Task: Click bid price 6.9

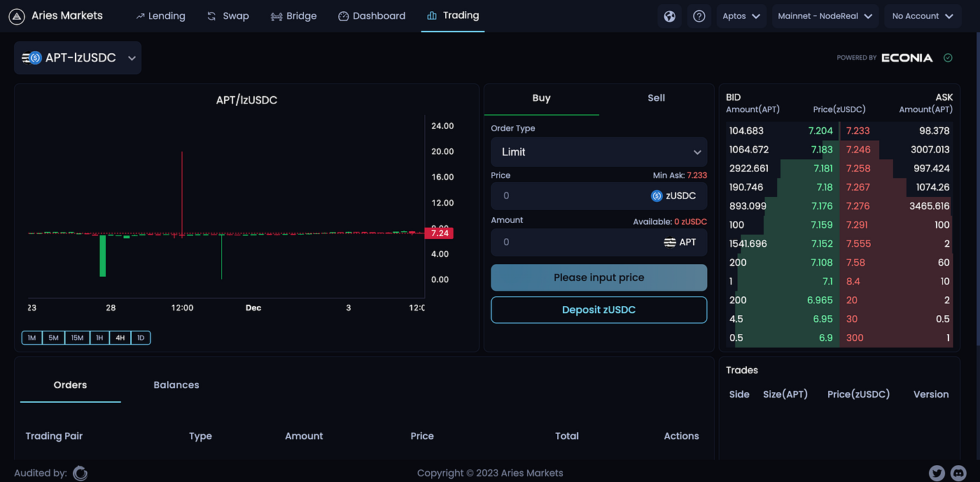Action: (826, 338)
